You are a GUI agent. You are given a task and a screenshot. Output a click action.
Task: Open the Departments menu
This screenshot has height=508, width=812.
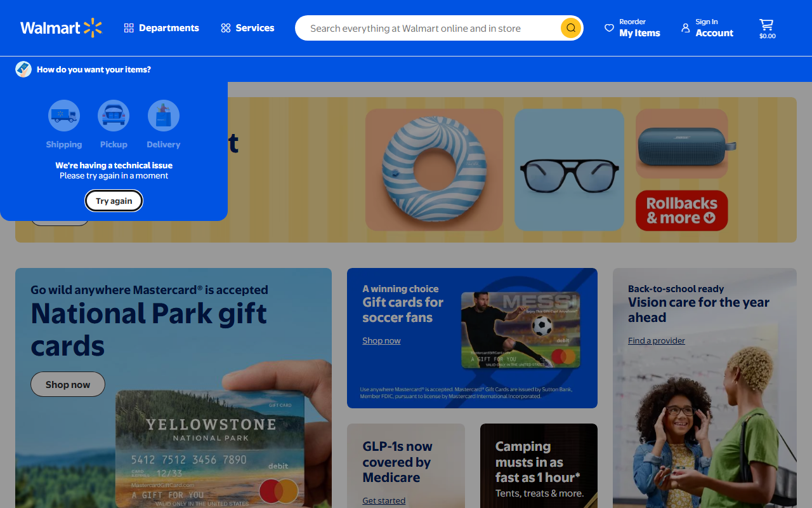point(161,28)
